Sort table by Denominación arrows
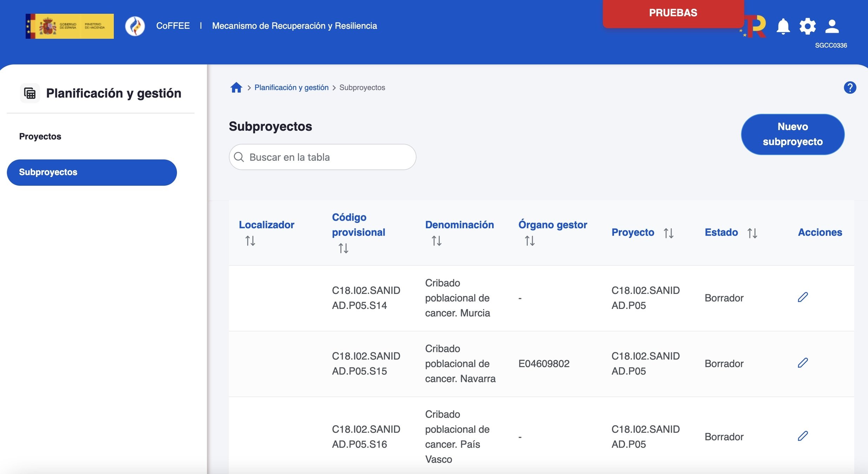The height and width of the screenshot is (474, 868). (x=436, y=241)
